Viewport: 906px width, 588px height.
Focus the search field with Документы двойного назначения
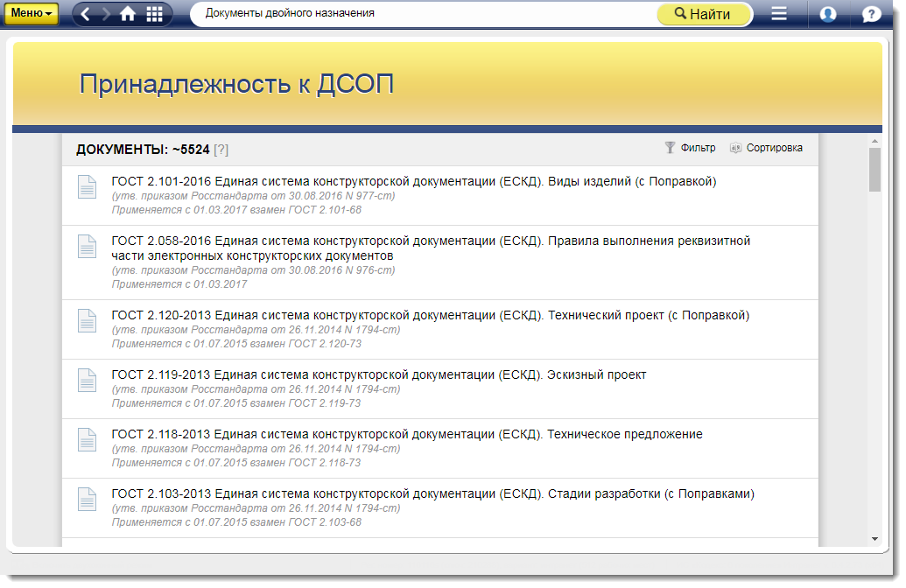pyautogui.click(x=425, y=13)
